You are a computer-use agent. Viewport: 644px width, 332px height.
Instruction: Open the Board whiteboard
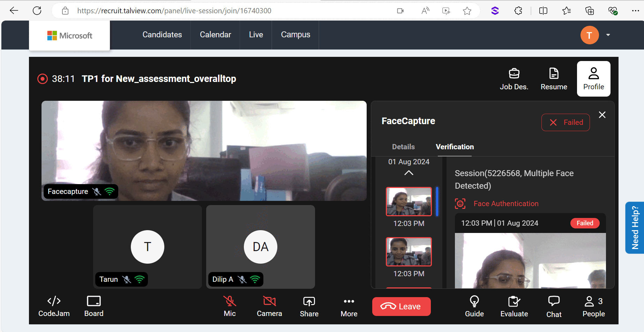pos(94,306)
